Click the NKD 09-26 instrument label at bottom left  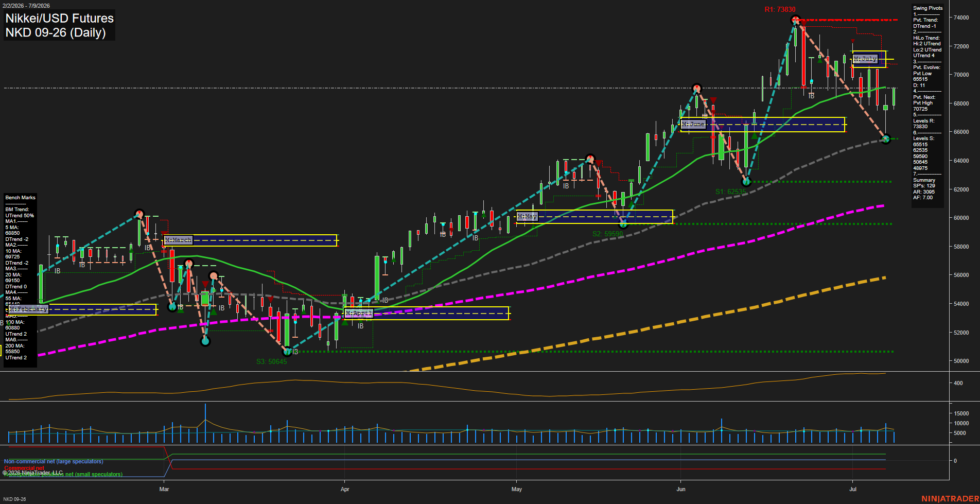coord(14,499)
